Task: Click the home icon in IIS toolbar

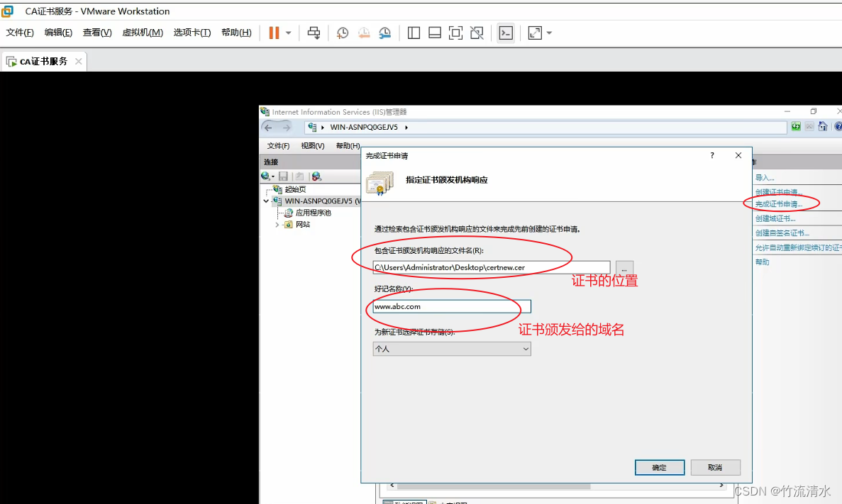Action: 822,127
